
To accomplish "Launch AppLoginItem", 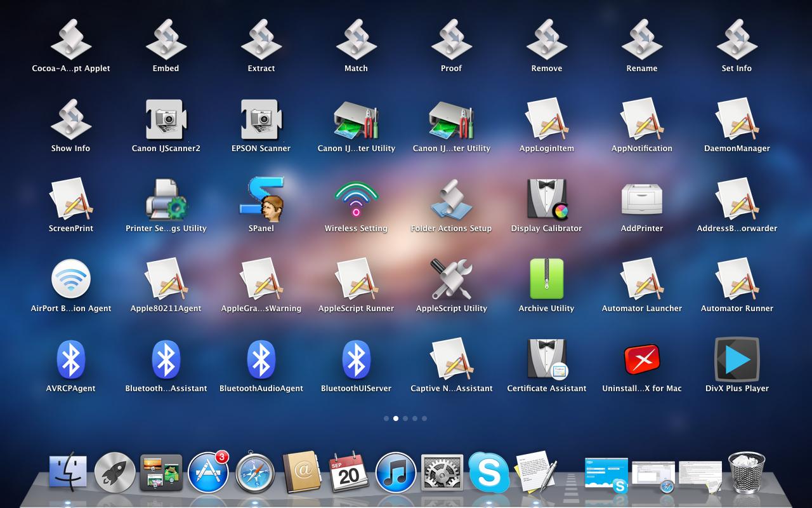I will click(547, 119).
